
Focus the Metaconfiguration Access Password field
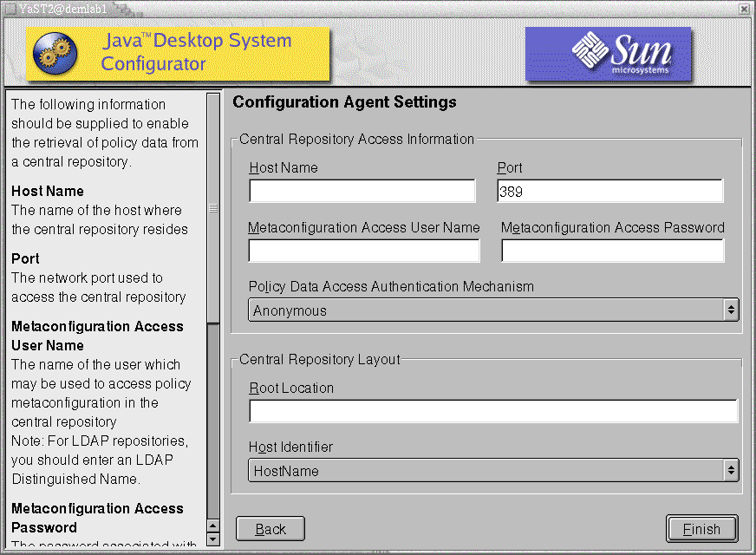click(613, 251)
